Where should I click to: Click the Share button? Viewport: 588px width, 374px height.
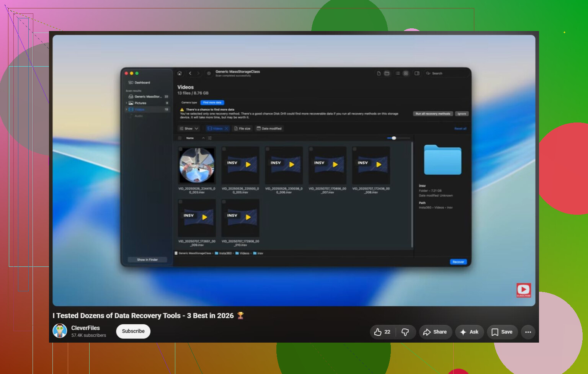(435, 332)
